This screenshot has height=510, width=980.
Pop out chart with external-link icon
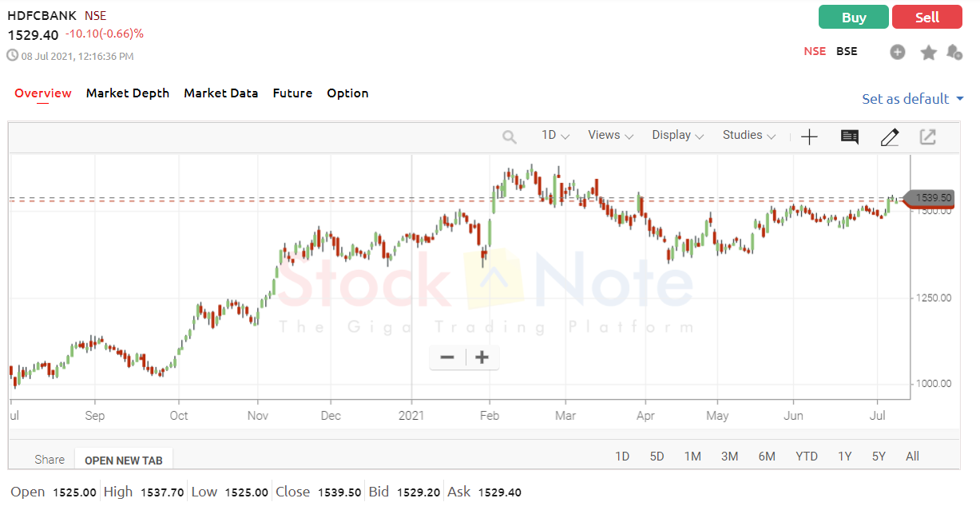927,137
